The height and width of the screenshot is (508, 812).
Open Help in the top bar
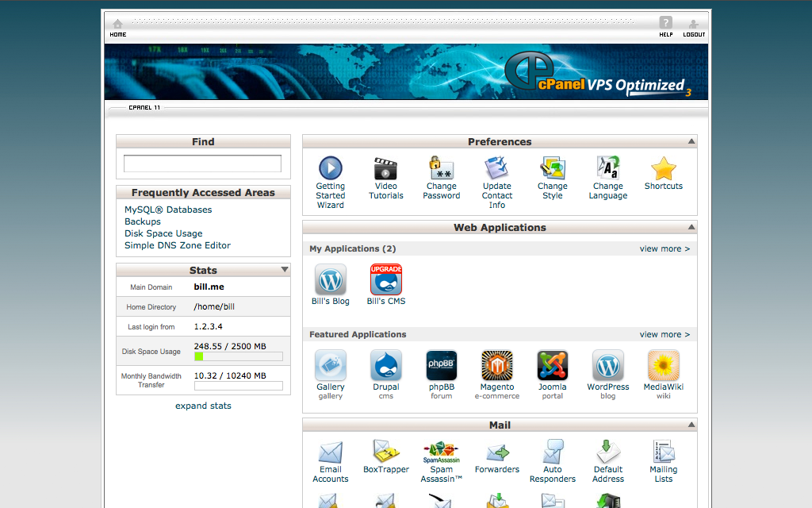point(665,26)
